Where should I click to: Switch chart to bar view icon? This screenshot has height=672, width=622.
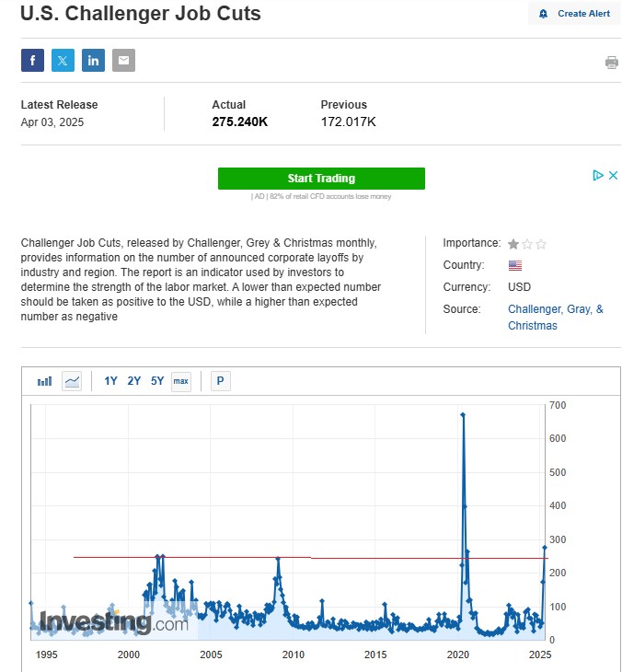point(44,381)
